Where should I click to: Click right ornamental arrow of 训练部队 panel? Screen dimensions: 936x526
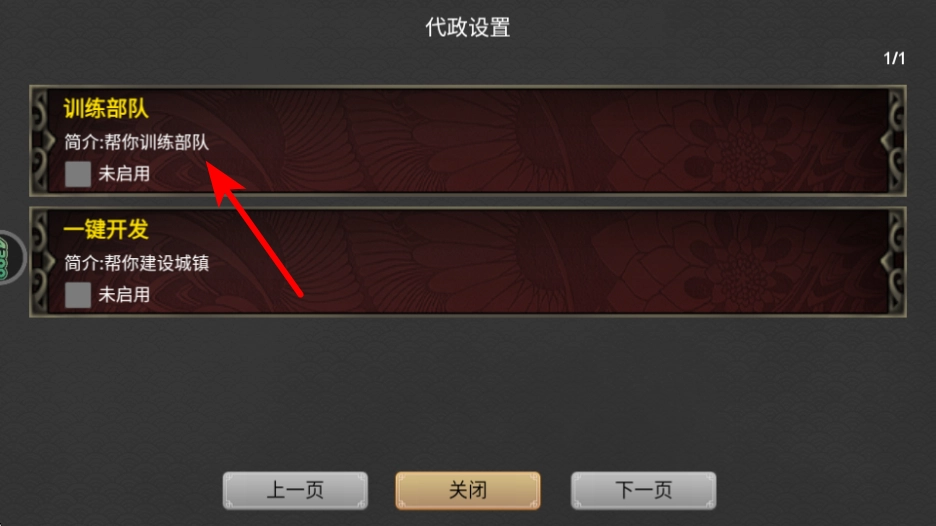tap(888, 141)
